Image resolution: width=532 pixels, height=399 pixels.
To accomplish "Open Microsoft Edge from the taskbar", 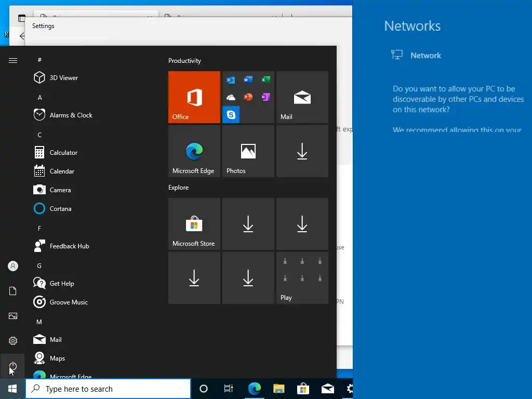I will point(254,389).
